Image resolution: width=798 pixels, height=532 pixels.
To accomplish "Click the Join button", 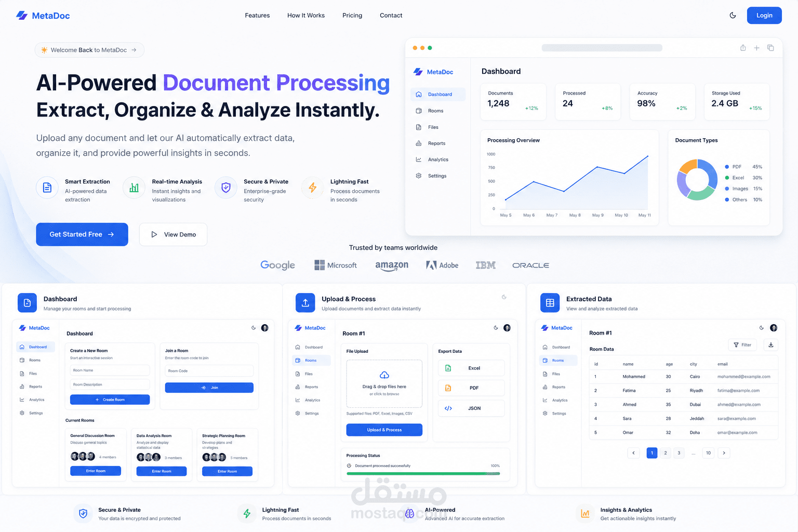I will 209,388.
